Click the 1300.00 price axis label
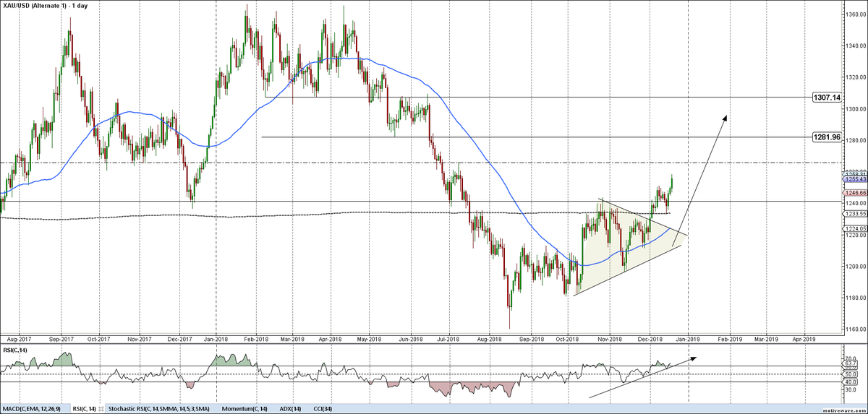868x414 pixels. click(x=854, y=108)
